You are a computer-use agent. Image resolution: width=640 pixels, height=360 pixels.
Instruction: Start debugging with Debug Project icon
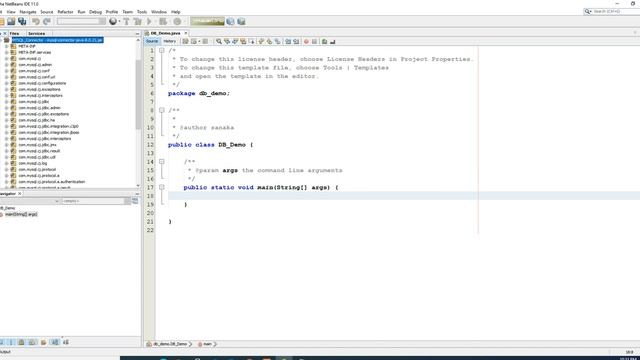(x=163, y=21)
